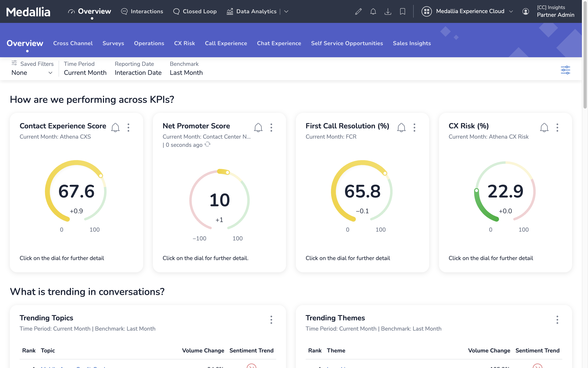The image size is (588, 368).
Task: Click the Saved Filters sliders icon
Action: 14,63
